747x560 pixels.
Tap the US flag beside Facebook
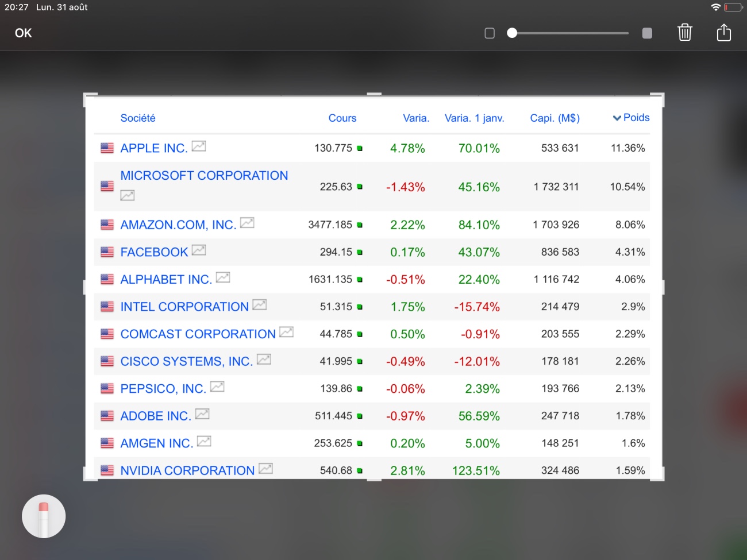coord(107,252)
